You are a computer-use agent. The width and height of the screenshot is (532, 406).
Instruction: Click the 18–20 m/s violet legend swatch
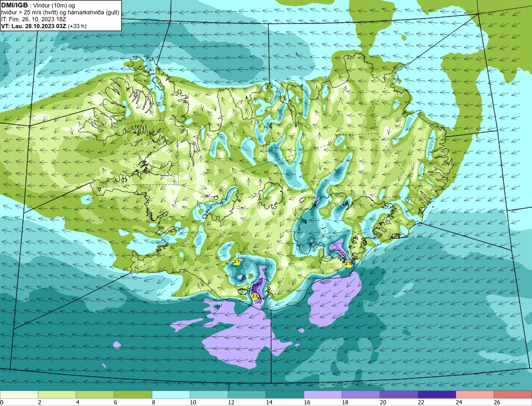(361, 394)
